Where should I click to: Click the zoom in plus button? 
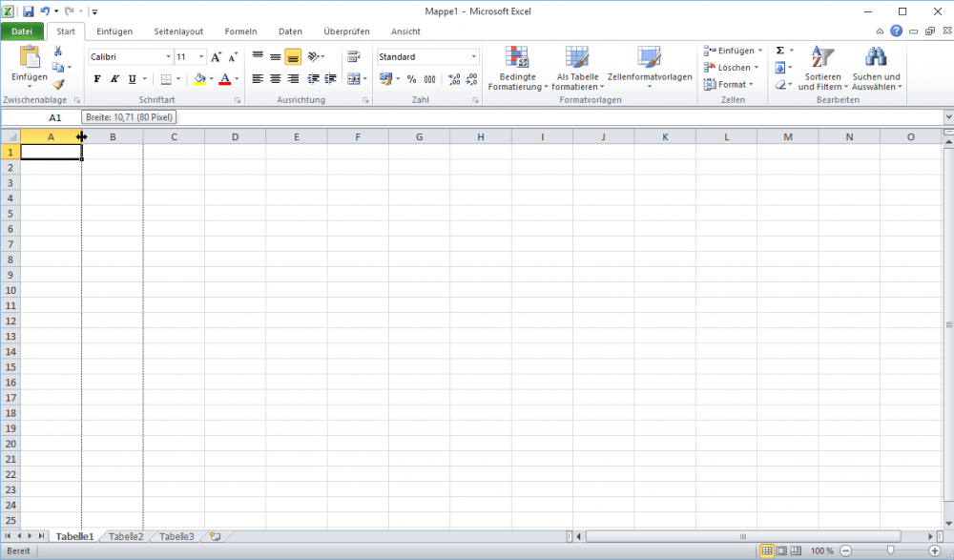935,550
